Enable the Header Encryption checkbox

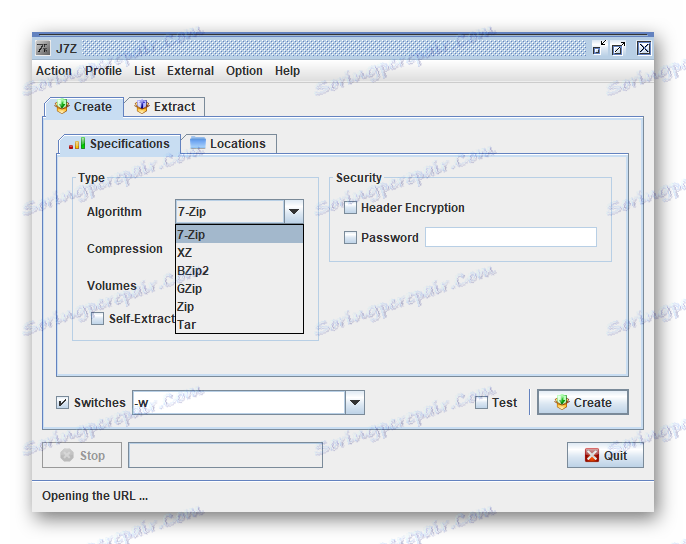(350, 208)
